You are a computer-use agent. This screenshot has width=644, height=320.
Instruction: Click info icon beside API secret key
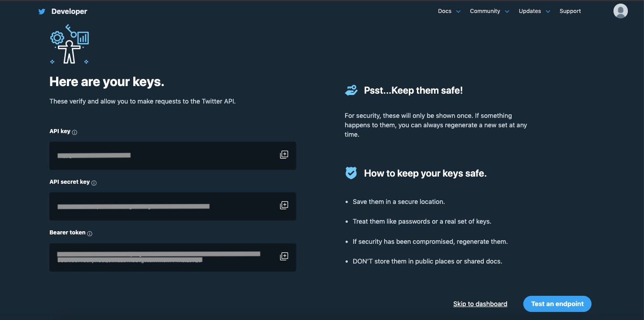94,183
